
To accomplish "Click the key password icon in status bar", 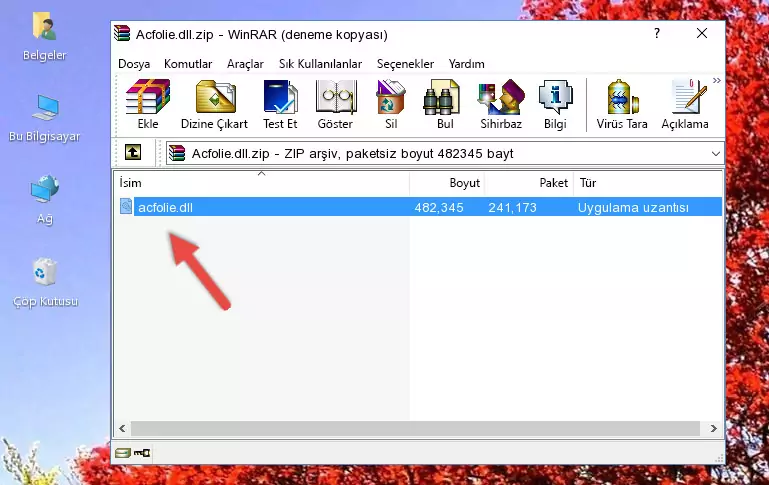I will [x=142, y=453].
